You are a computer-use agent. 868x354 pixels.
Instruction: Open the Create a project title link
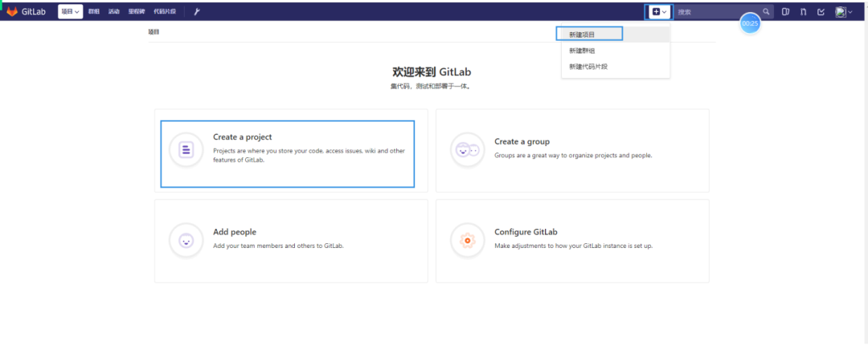tap(243, 136)
